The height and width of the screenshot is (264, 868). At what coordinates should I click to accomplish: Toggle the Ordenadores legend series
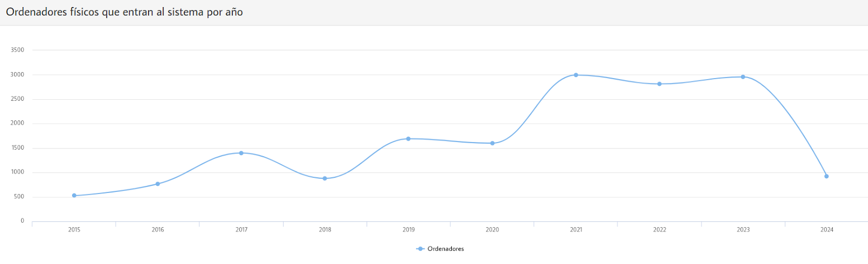440,249
